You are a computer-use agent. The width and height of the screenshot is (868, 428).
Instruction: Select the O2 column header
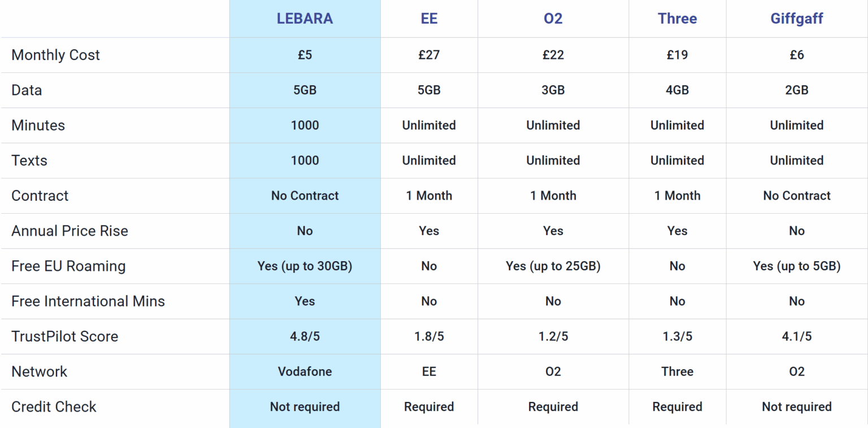[x=553, y=18]
